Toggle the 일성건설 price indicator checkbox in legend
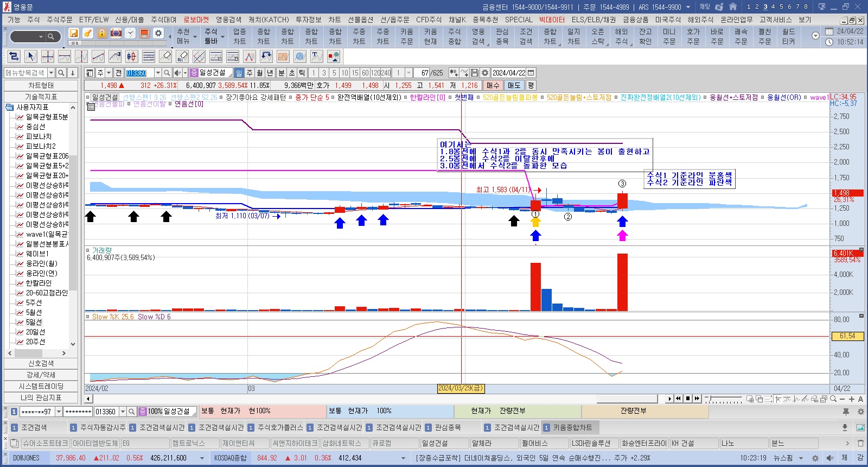This screenshot has height=467, width=868. pos(88,98)
